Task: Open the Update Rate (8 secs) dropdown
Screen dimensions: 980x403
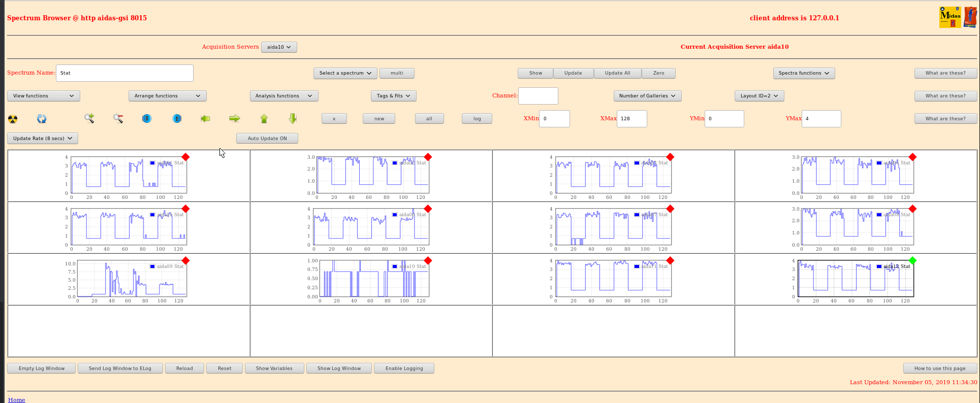Action: click(43, 138)
